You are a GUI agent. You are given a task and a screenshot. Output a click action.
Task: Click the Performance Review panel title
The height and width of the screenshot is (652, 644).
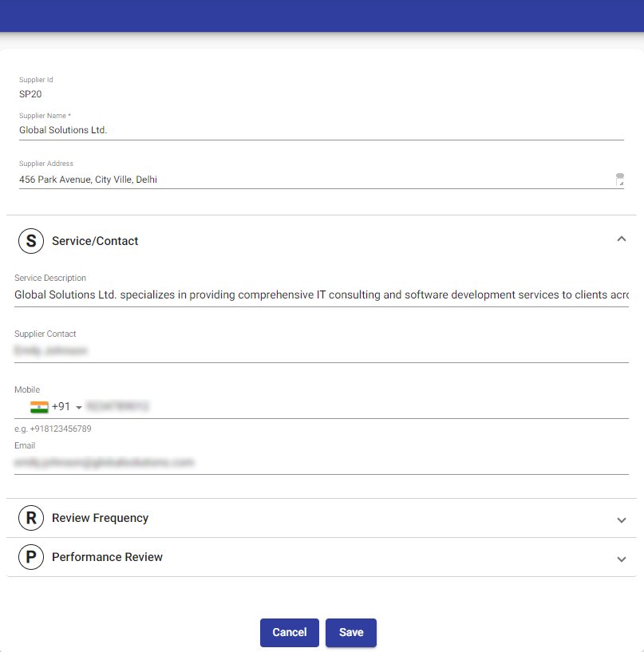pyautogui.click(x=107, y=557)
